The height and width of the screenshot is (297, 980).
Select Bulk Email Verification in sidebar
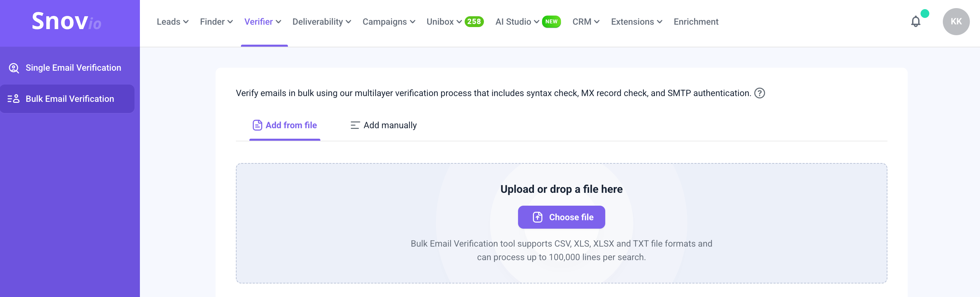[x=67, y=99]
